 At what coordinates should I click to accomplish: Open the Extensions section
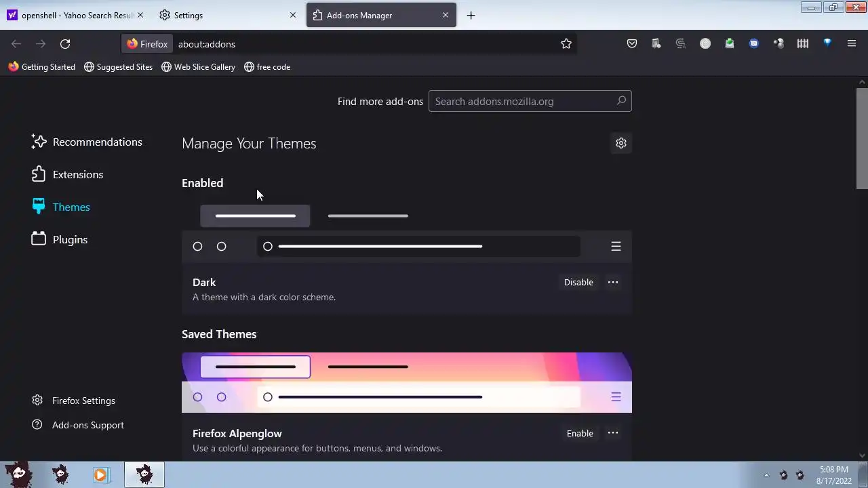click(x=67, y=174)
